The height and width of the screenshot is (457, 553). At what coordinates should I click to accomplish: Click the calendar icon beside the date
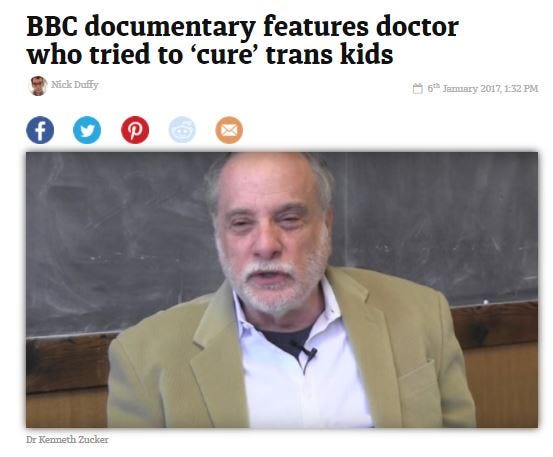click(x=418, y=88)
